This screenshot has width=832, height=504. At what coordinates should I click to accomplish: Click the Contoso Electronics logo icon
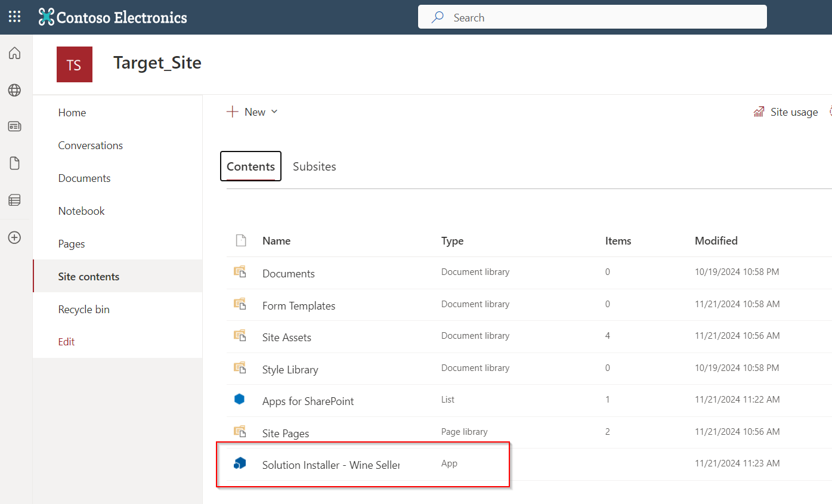click(47, 17)
